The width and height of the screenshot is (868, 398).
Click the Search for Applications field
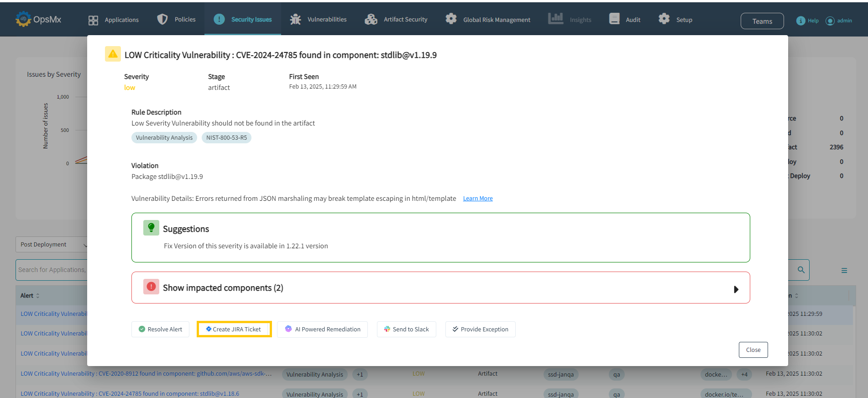point(52,270)
